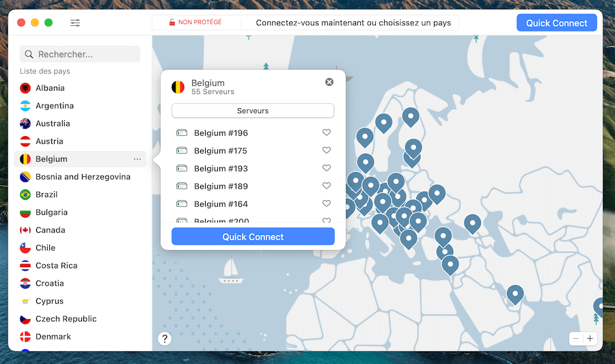The width and height of the screenshot is (615, 364).
Task: Select the Serveurs tab
Action: 253,111
